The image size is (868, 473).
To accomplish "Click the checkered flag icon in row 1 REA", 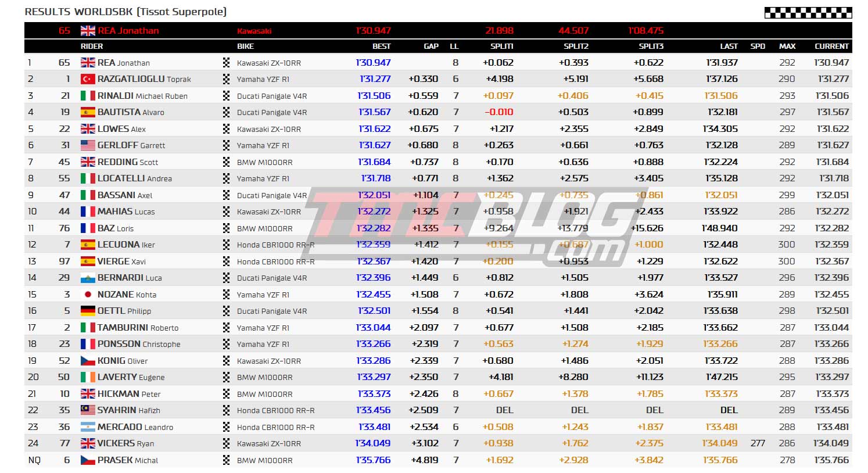I will [x=227, y=62].
